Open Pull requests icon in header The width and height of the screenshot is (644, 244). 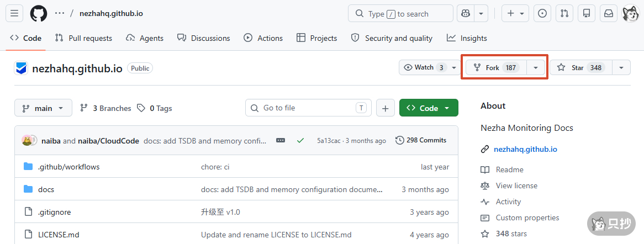click(x=564, y=14)
